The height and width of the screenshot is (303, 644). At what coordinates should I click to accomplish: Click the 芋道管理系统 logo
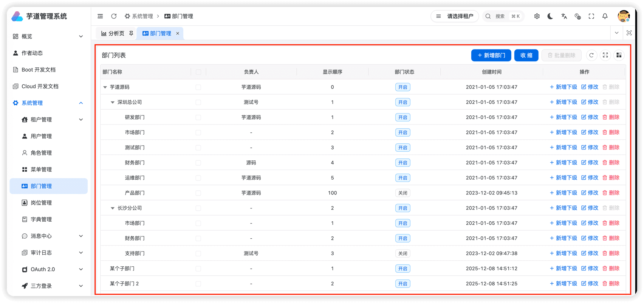pos(39,16)
